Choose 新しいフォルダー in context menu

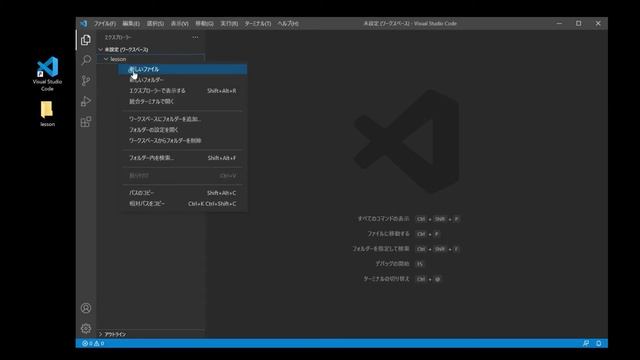183,80
